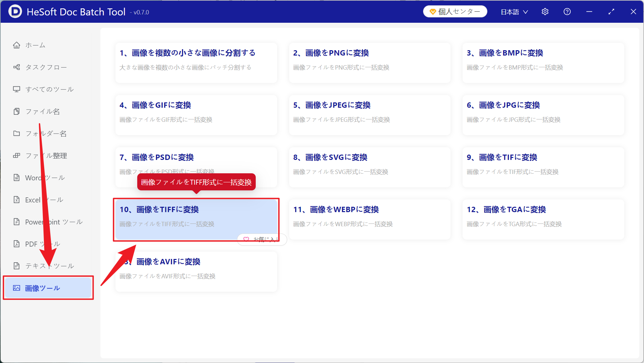Click the text document icon beside テキストツール
The image size is (644, 363).
pos(16,266)
